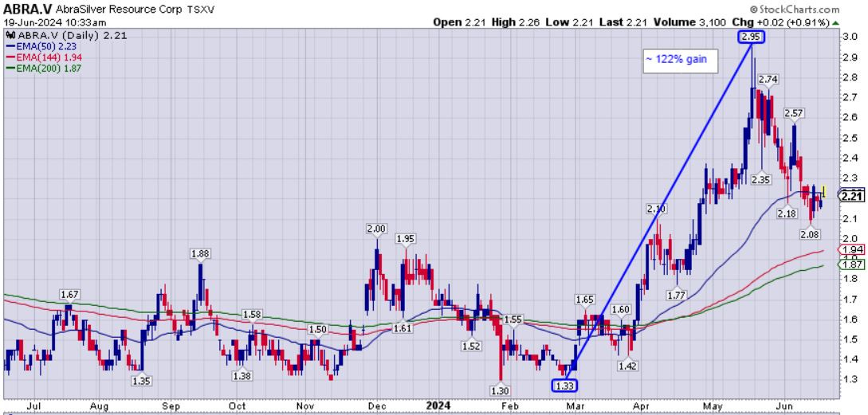The width and height of the screenshot is (868, 415).
Task: Click the 2.21 last-price tag on right axis
Action: click(x=851, y=196)
